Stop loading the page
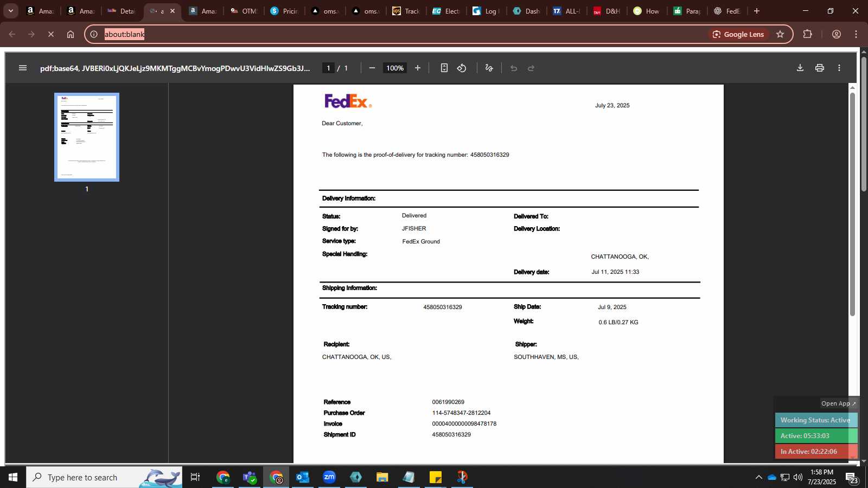The image size is (868, 488). (x=50, y=34)
